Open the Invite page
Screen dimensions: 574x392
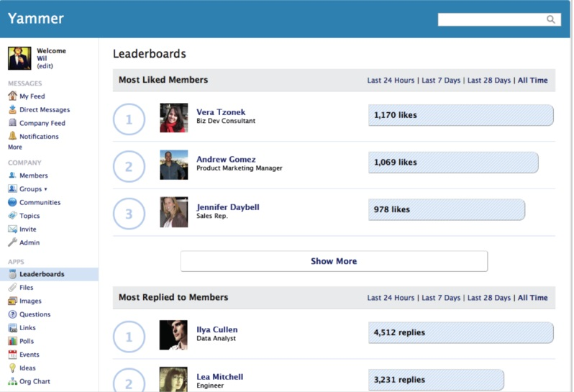[x=28, y=229]
